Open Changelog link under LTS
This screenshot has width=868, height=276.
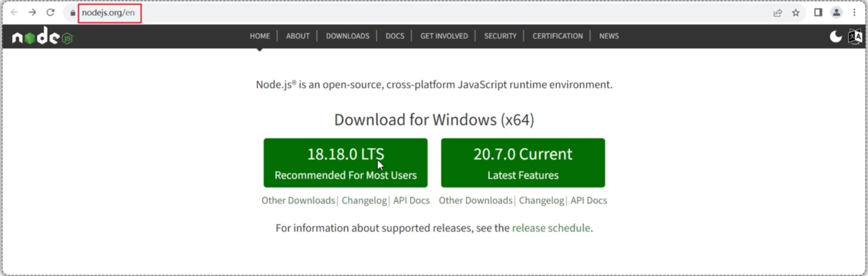[x=364, y=201]
